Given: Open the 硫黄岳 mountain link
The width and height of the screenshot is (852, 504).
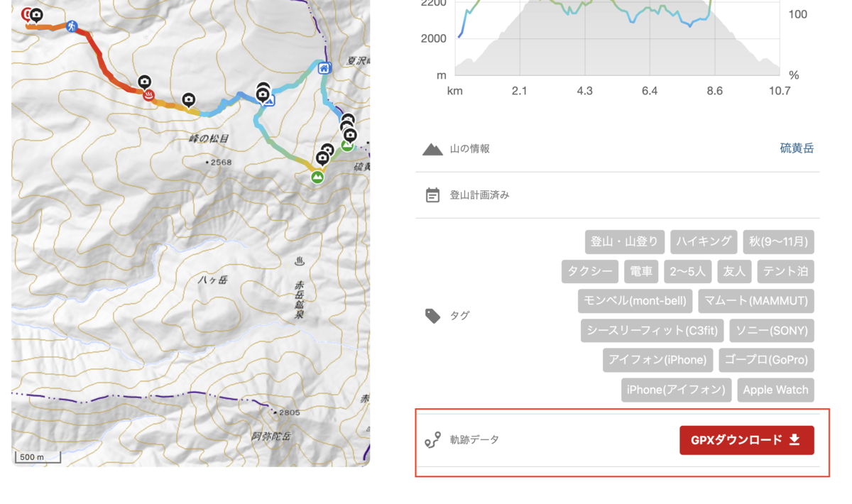Looking at the screenshot, I should coord(797,148).
